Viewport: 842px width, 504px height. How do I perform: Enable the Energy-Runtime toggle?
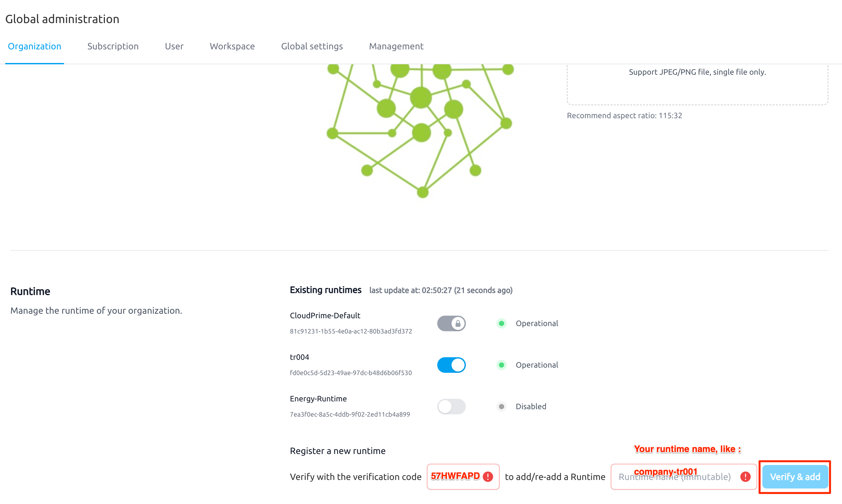pyautogui.click(x=451, y=406)
